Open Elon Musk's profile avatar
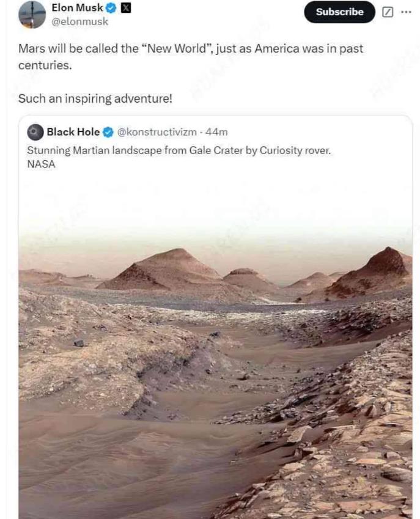The image size is (420, 519). (x=32, y=15)
